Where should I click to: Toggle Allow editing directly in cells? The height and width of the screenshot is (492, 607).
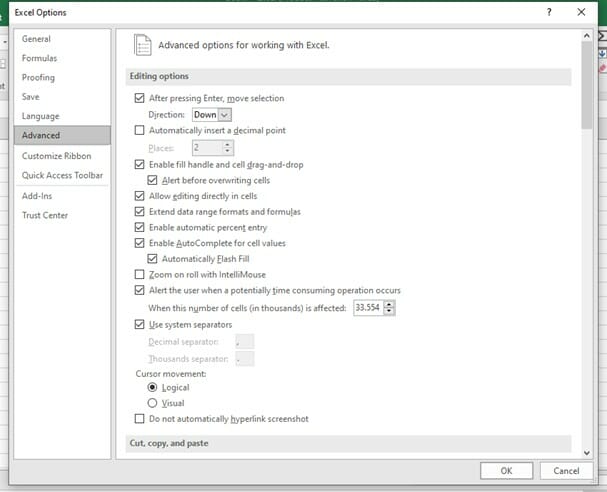[x=139, y=196]
